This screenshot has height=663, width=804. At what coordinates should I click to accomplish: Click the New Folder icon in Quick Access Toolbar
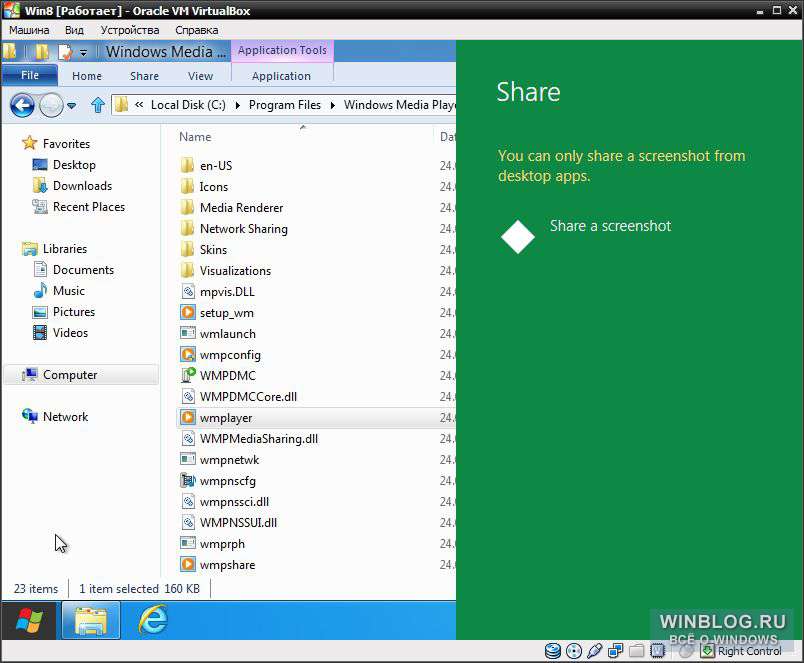[x=42, y=52]
